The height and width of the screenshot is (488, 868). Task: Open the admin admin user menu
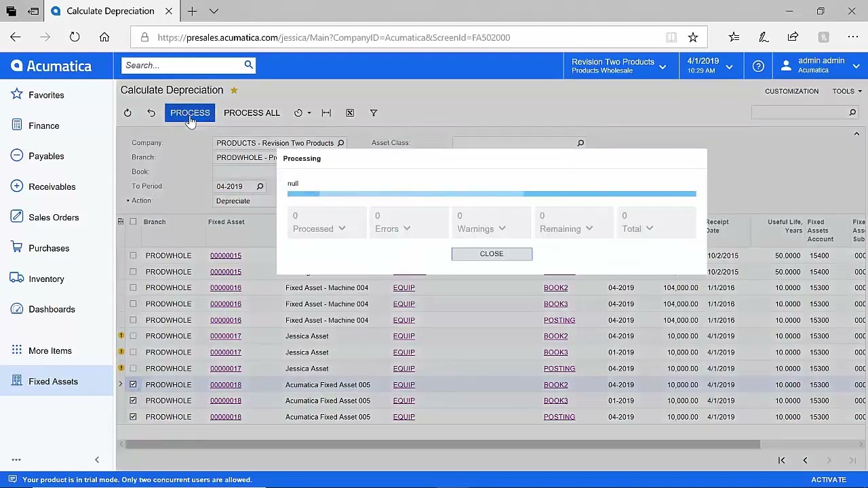[821, 66]
